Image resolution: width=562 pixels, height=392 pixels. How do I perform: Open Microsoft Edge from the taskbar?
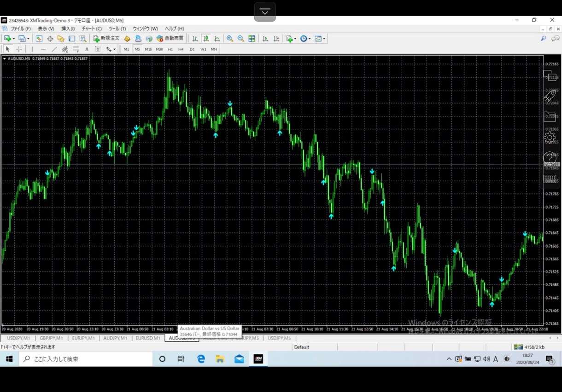click(201, 359)
